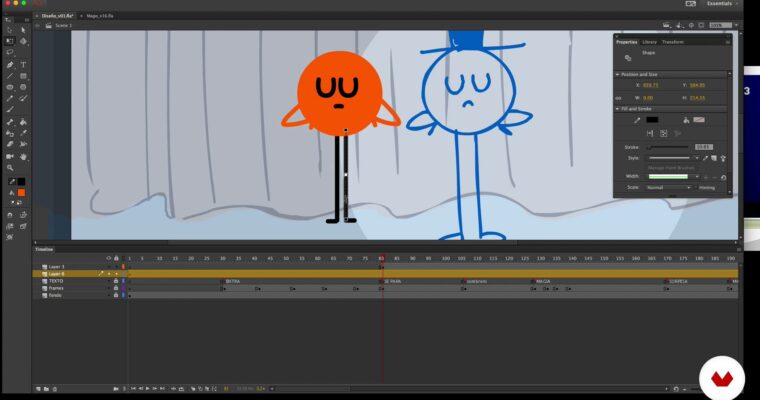Select the Width tool

(x=23, y=144)
